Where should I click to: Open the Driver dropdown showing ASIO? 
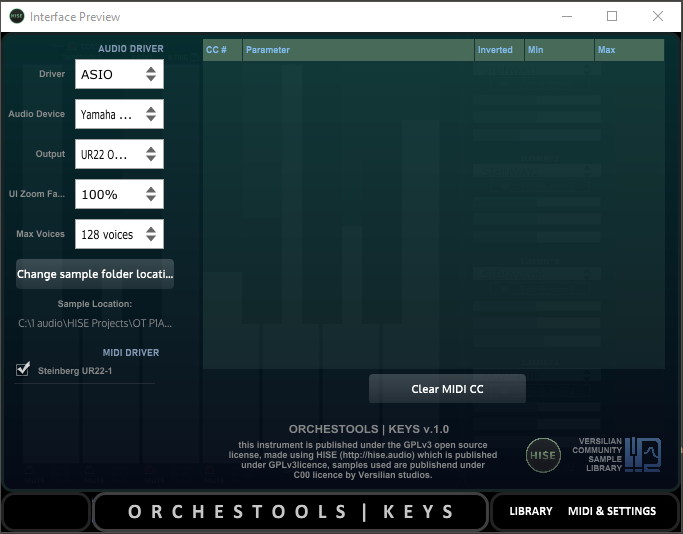pos(119,74)
